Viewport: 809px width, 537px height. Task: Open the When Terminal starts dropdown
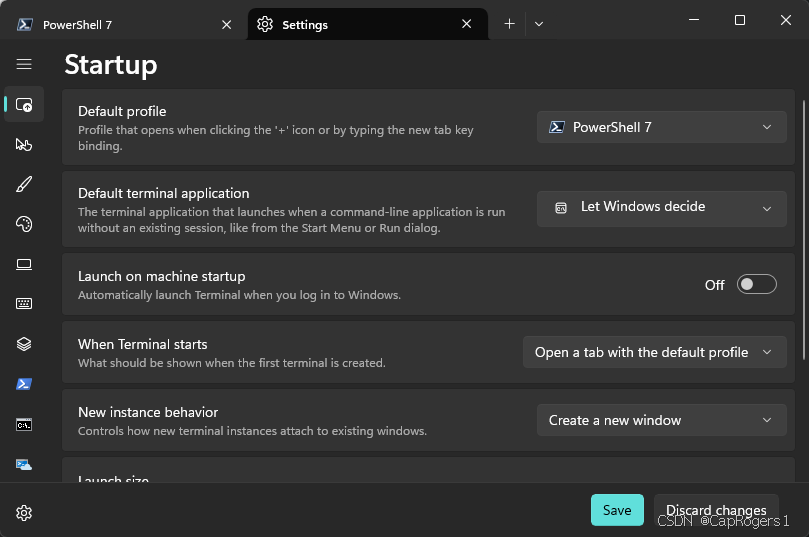[655, 352]
